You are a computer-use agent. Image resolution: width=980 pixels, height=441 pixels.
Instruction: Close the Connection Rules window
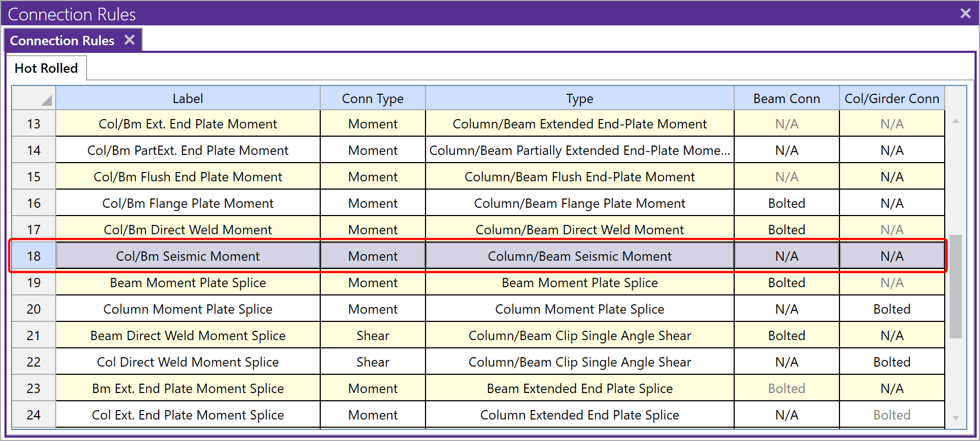point(965,13)
